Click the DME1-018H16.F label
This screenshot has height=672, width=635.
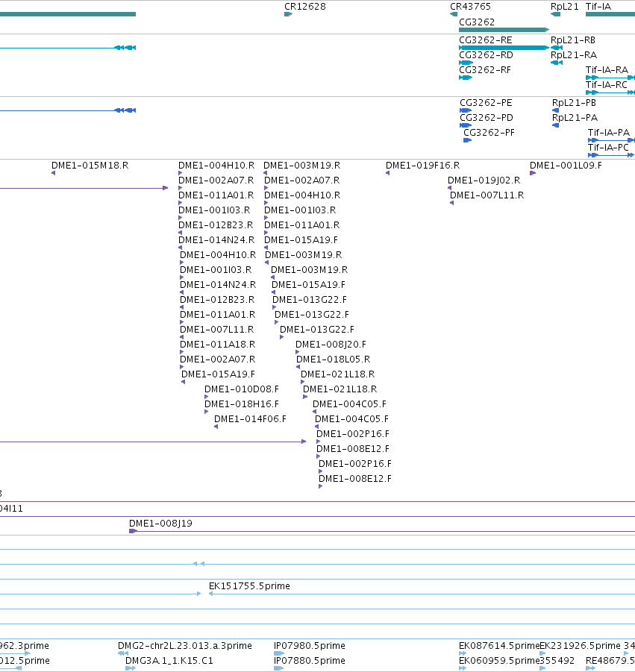(x=242, y=404)
